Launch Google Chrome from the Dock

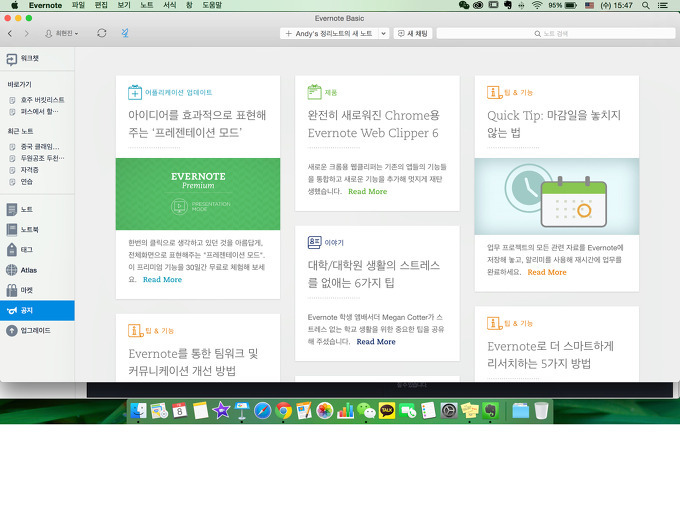283,411
